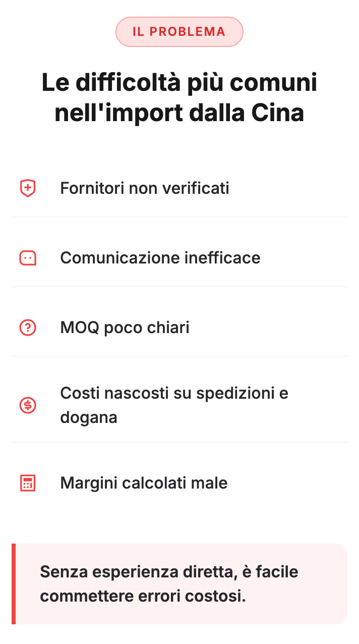359x644 pixels.
Task: Select the heading line 'Le difficoltà più comuni'
Action: pos(179,83)
